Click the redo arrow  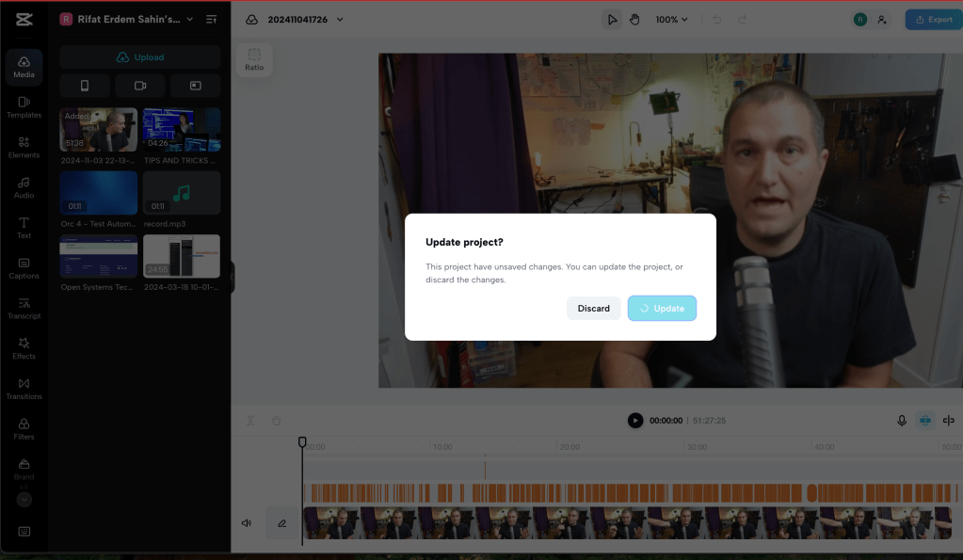pos(742,20)
